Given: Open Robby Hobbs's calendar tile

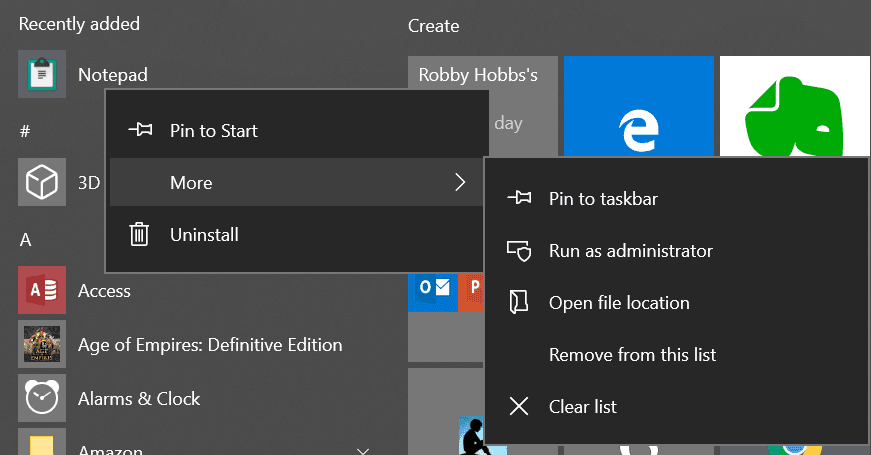Looking at the screenshot, I should [483, 106].
